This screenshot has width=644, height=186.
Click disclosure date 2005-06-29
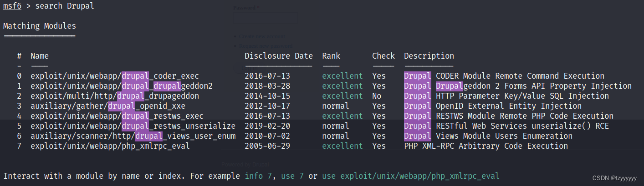[x=267, y=146]
